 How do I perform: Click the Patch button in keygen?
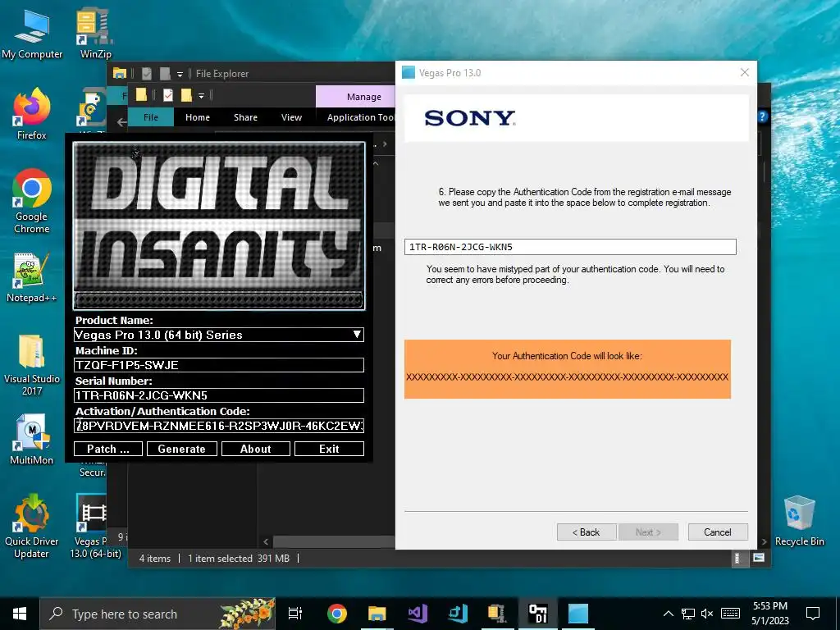click(108, 449)
